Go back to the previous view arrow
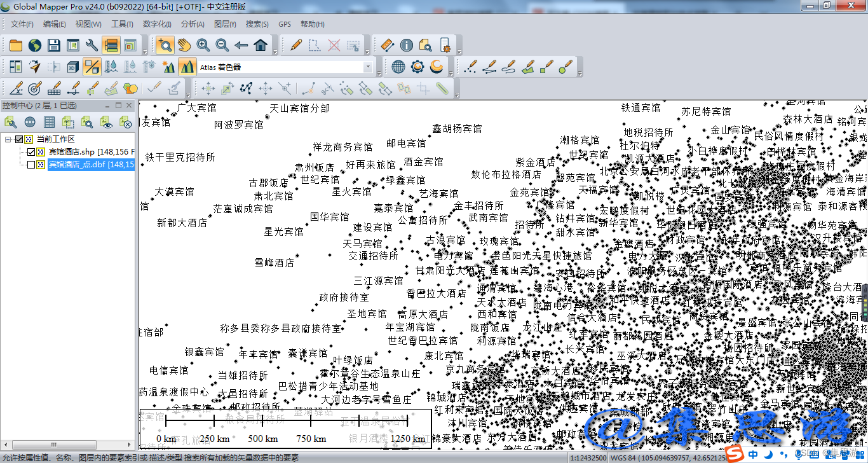This screenshot has height=463, width=868. coord(241,45)
